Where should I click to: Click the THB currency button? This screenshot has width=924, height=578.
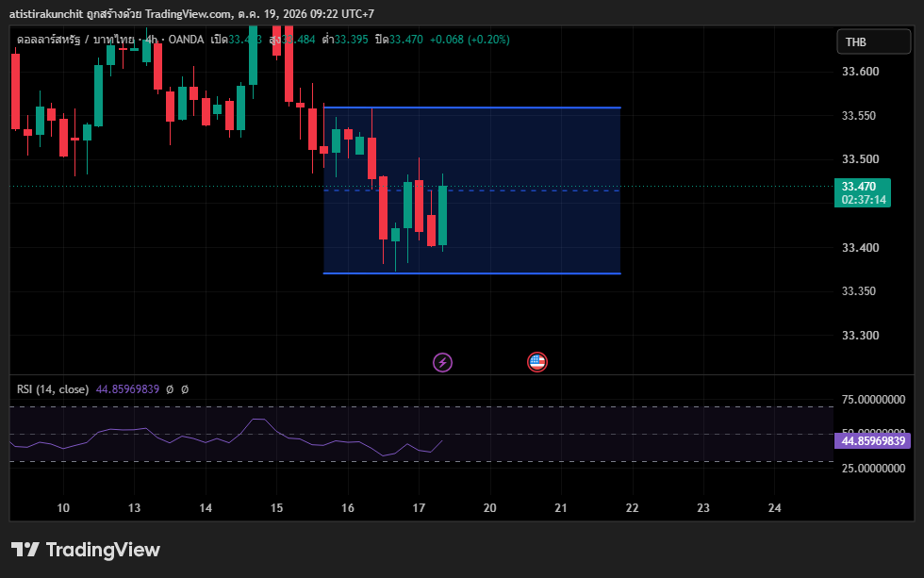pos(873,41)
